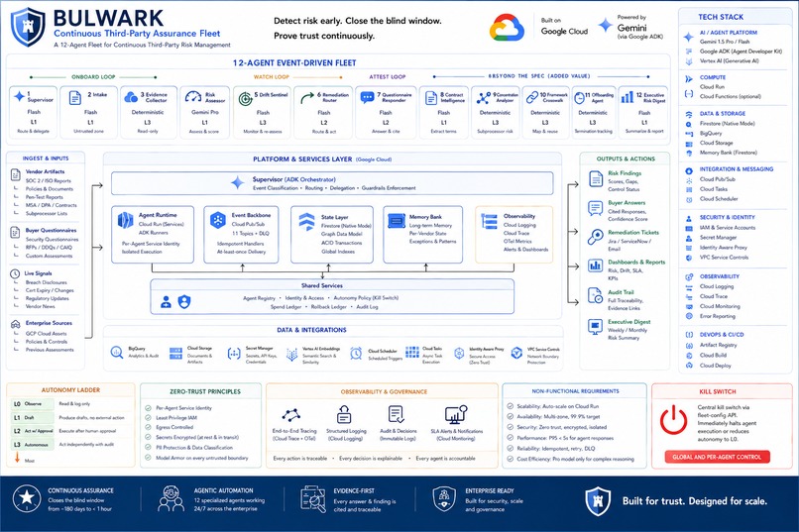Select the Supervisor agent card sparkle icon
Screen dimensions: 799x532
click(19, 96)
